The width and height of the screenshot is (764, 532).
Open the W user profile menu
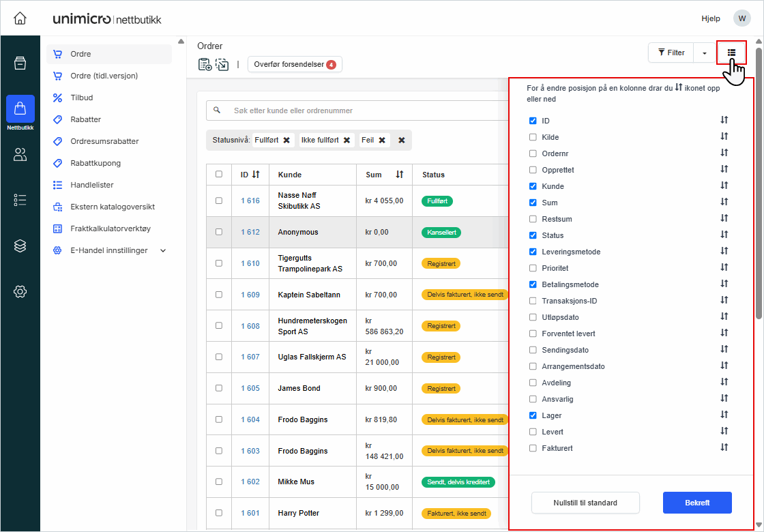coord(741,18)
